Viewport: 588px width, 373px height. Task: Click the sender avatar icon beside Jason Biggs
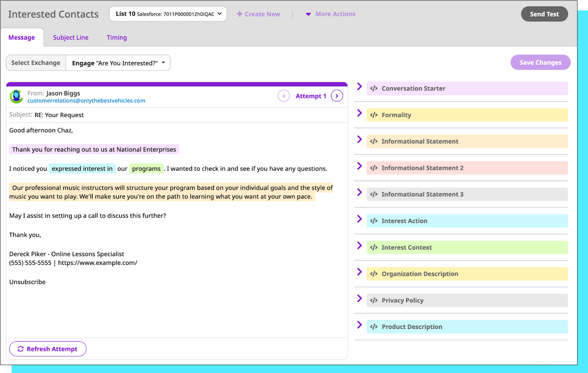[16, 96]
